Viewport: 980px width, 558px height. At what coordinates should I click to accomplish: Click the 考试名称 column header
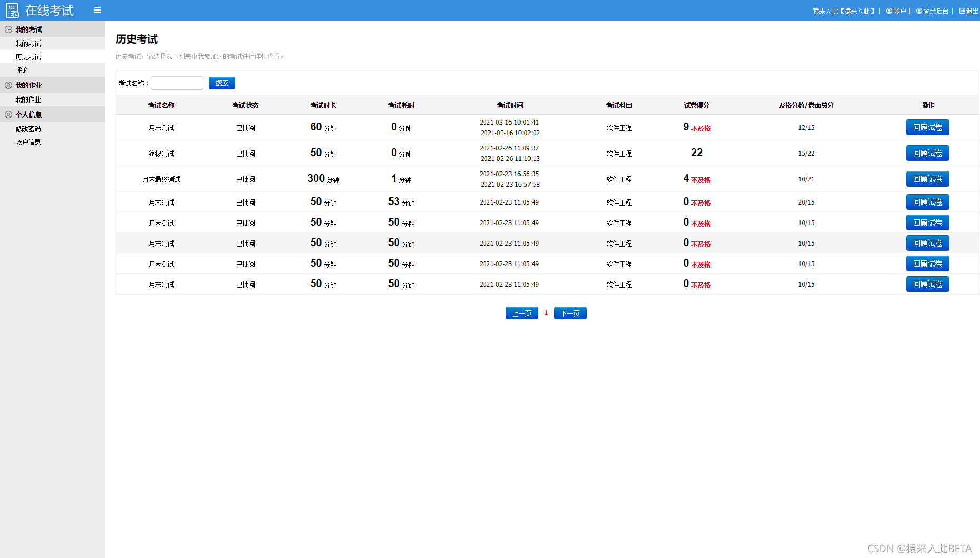coord(162,105)
